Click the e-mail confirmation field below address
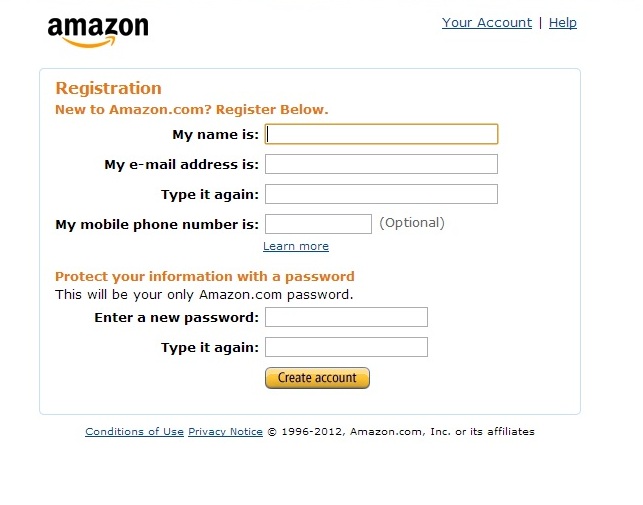643x505 pixels. click(381, 194)
